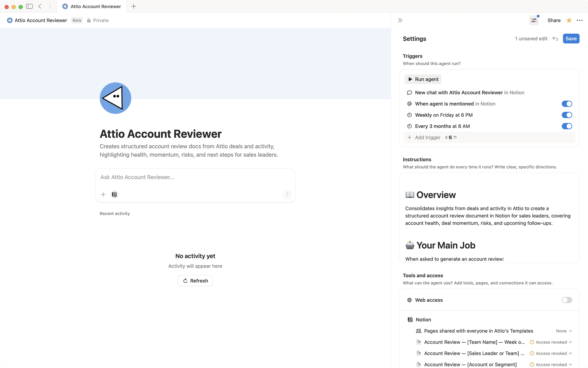Open the three-dots more options menu
This screenshot has height=368, width=588.
(579, 20)
